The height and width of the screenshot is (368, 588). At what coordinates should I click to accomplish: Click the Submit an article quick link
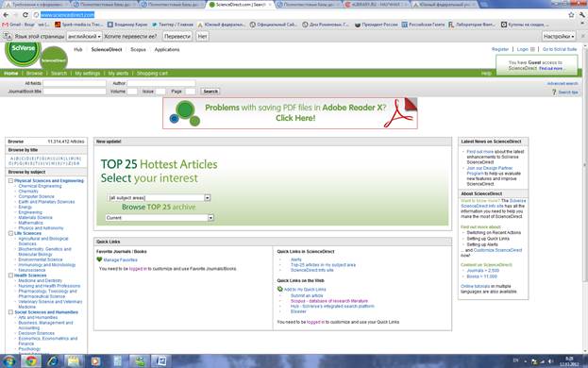(x=307, y=295)
